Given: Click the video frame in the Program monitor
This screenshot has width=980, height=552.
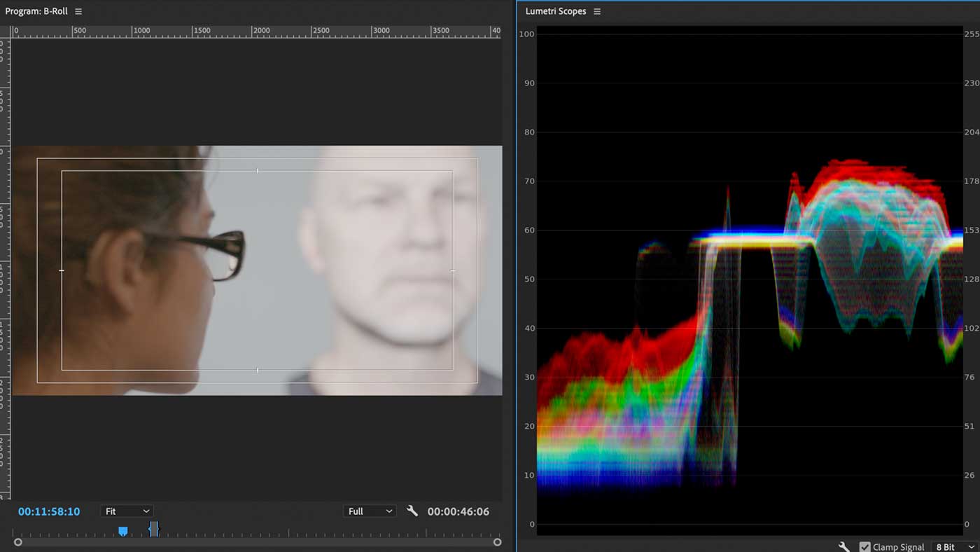Looking at the screenshot, I should [259, 270].
